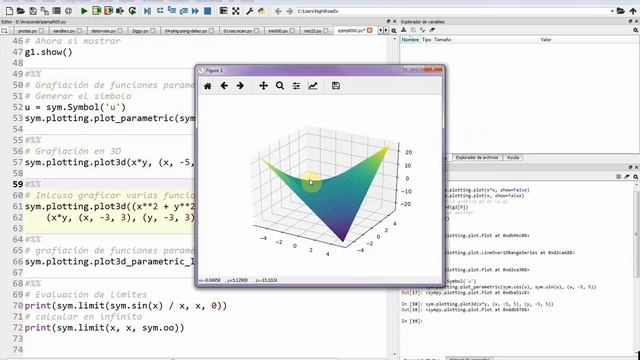Remove all variables with the eraser icon

(x=432, y=30)
